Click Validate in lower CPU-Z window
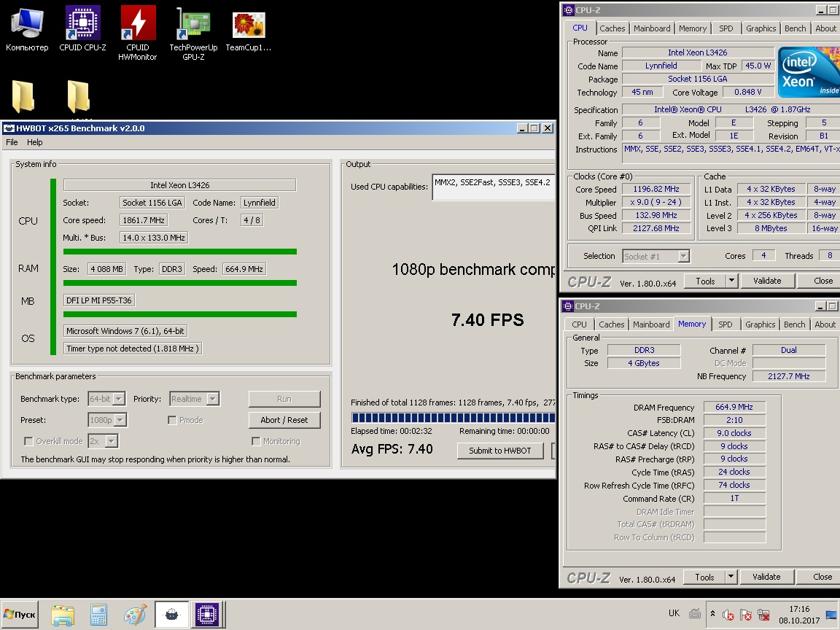The height and width of the screenshot is (630, 840). point(766,577)
